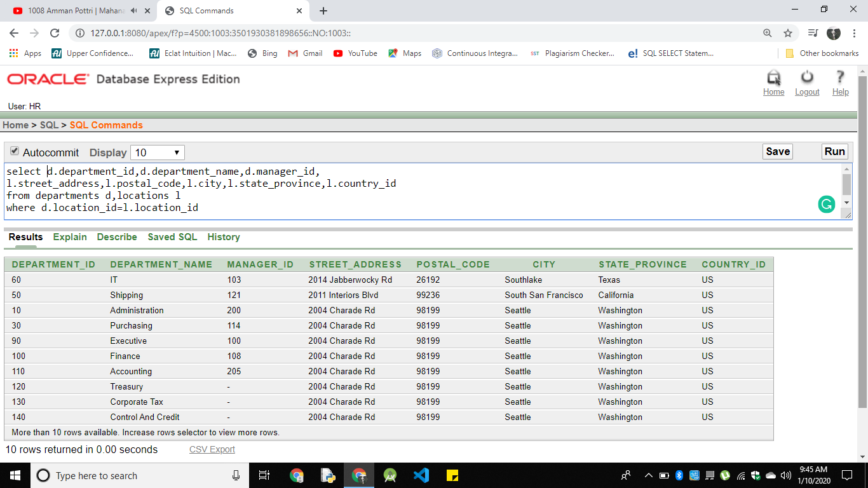Click the Oracle logo
Viewport: 868px width, 488px height.
[x=48, y=79]
